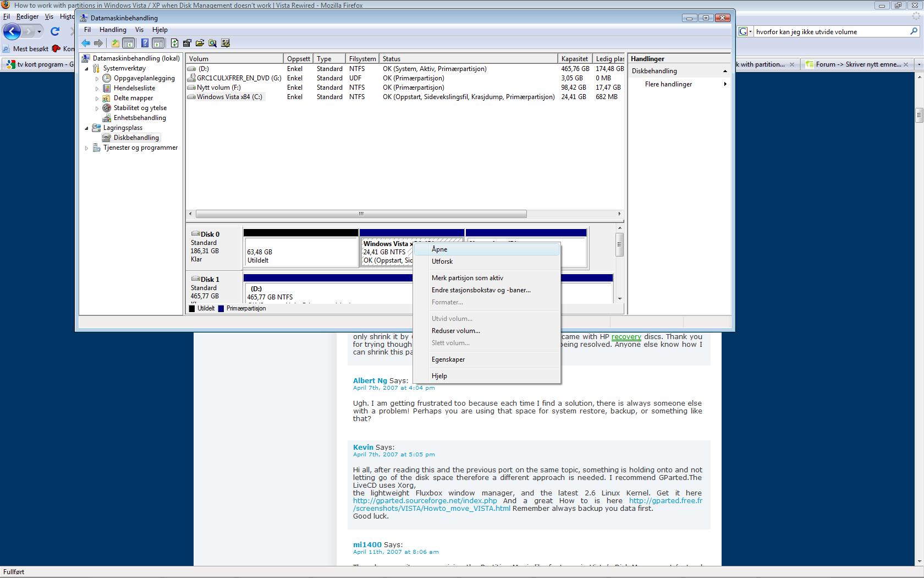Click the search magnifier in Firefox search box
The image size is (924, 578).
coord(914,31)
